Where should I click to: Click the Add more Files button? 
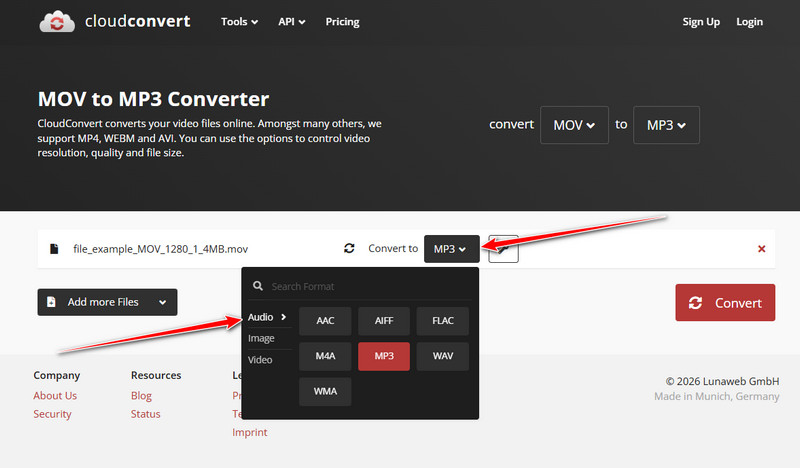coord(107,302)
